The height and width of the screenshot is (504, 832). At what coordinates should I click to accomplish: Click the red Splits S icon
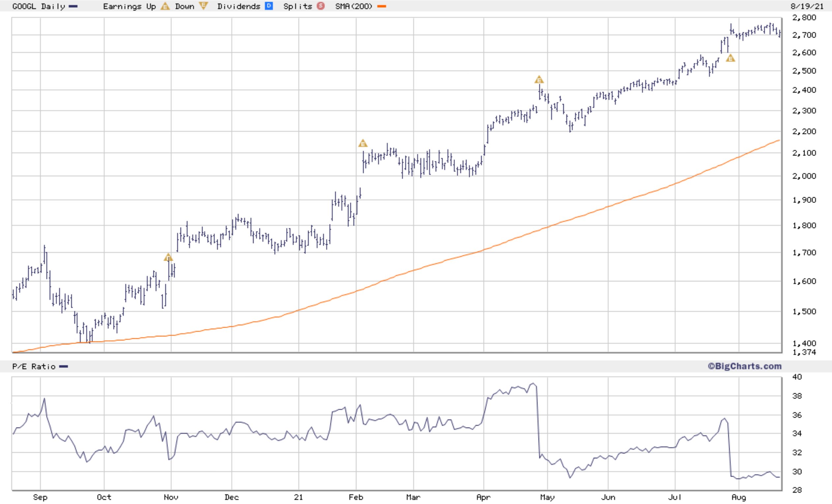[320, 6]
